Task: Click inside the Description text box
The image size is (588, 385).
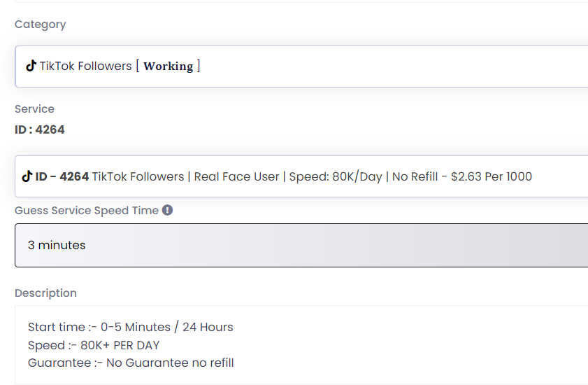Action: point(301,345)
